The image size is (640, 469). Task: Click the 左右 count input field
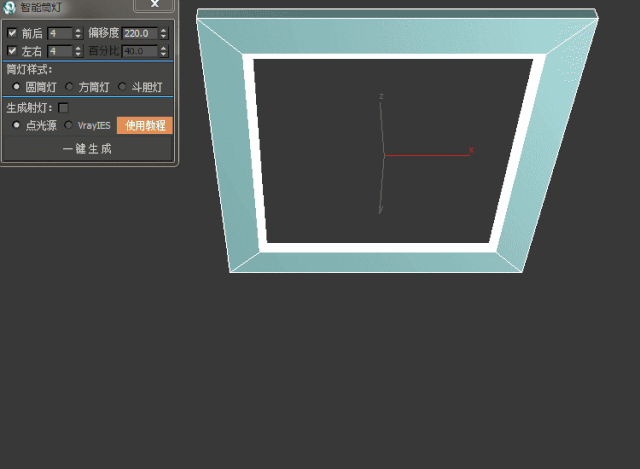tap(60, 51)
